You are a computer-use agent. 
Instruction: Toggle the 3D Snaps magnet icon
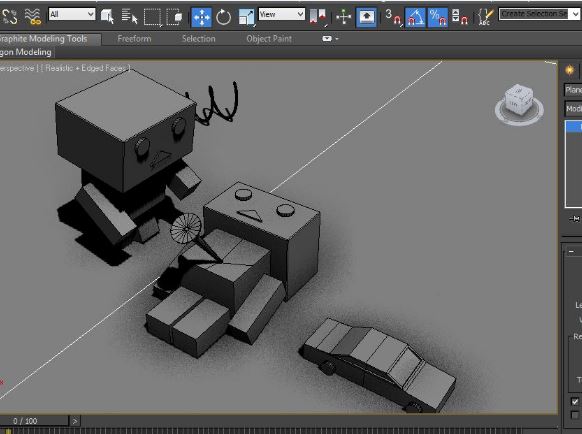[x=393, y=17]
